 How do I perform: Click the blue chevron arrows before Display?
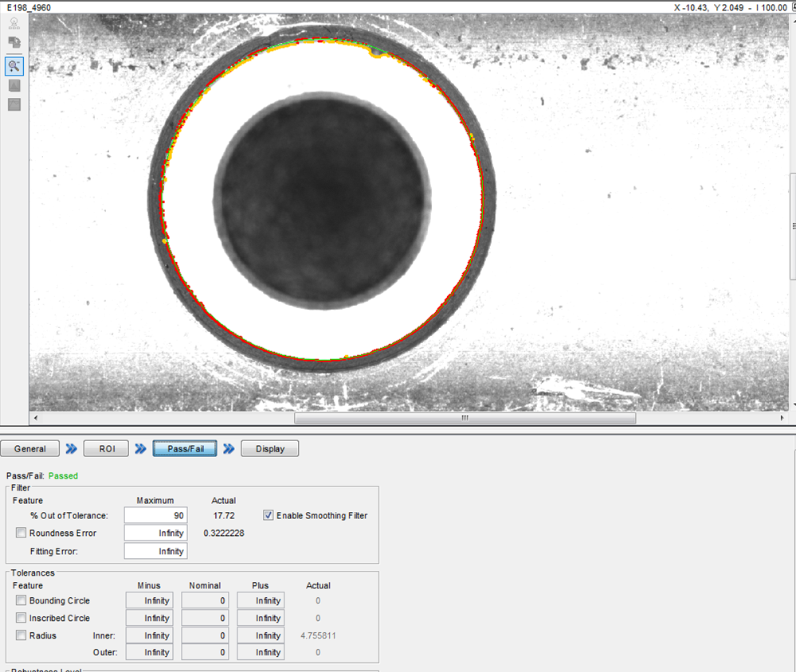229,449
